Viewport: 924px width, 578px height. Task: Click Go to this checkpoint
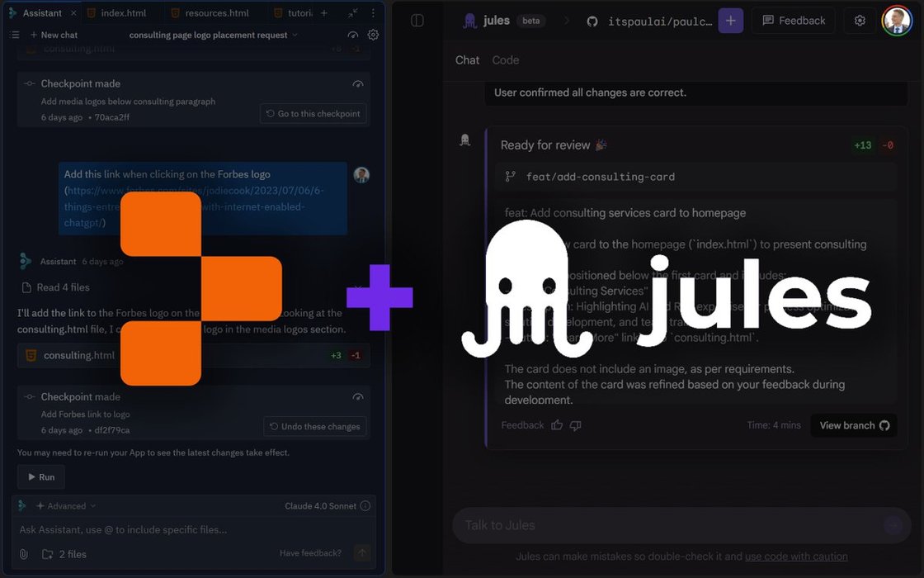point(313,114)
